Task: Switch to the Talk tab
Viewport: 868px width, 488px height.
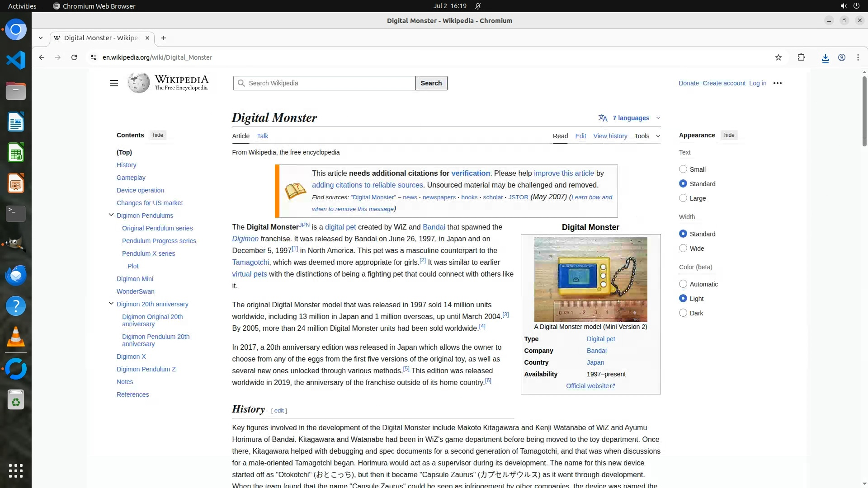Action: (262, 136)
